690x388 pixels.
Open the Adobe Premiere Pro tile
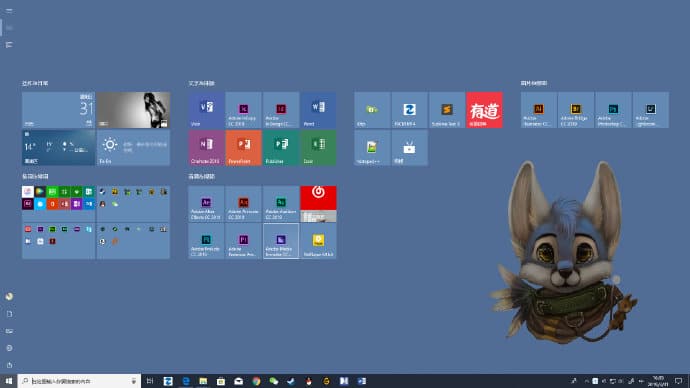coord(243,241)
